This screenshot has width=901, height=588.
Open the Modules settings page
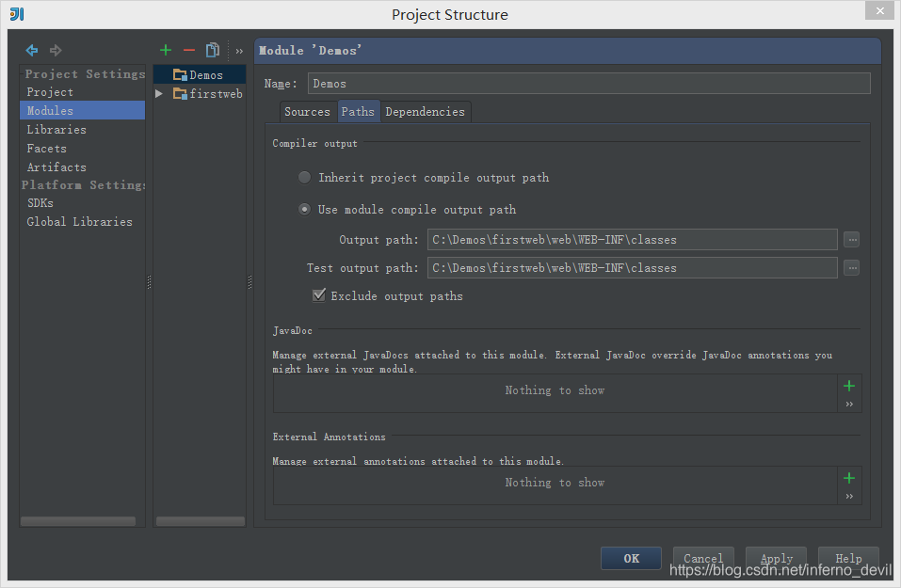(82, 110)
